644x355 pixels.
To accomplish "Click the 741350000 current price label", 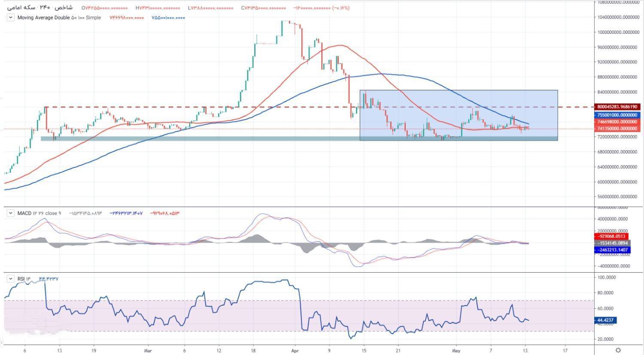I will tap(618, 128).
